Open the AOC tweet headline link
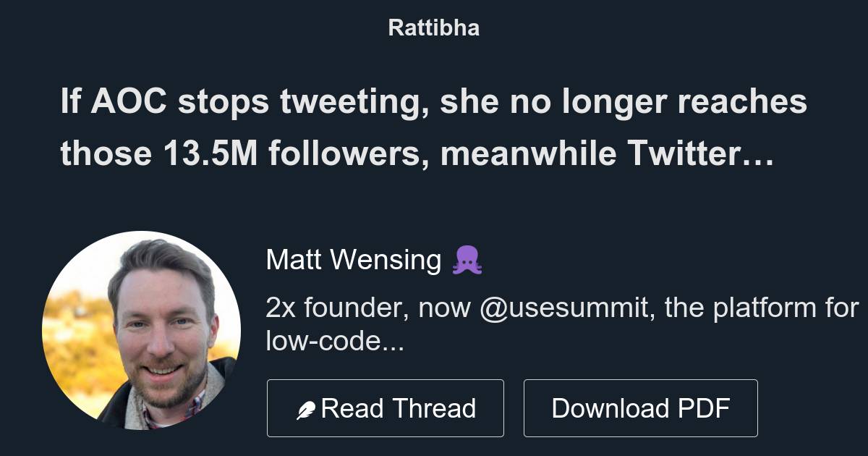The image size is (868, 456). click(x=433, y=129)
